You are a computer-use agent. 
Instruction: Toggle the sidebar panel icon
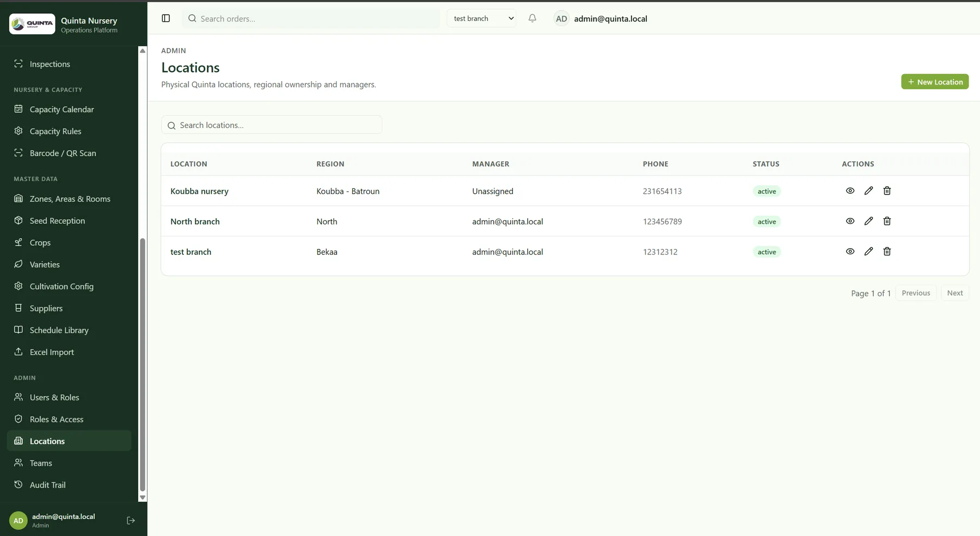point(166,19)
